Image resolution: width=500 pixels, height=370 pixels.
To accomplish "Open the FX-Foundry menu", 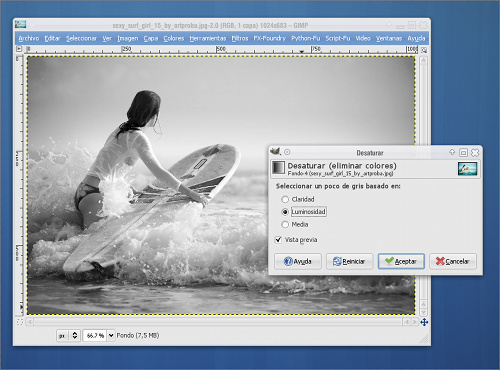I will (x=270, y=38).
